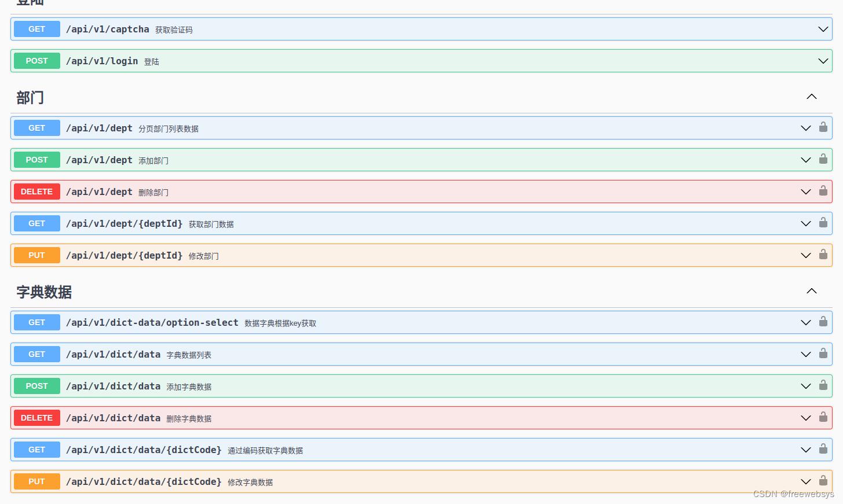
Task: Click the lock icon on GET /api/v1/dept
Action: click(x=823, y=127)
